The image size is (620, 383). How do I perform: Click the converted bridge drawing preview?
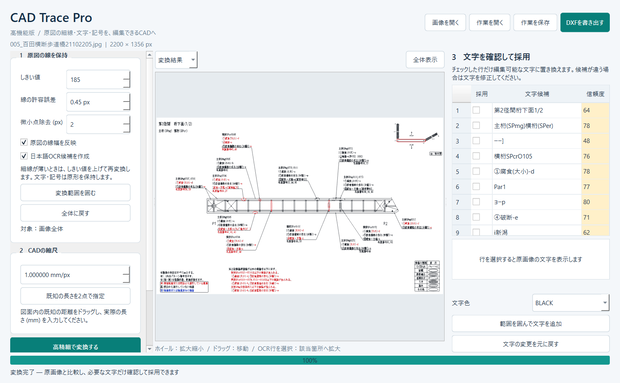click(x=299, y=206)
